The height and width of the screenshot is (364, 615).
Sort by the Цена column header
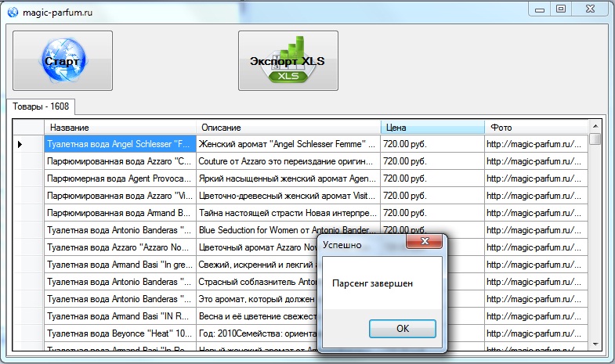pyautogui.click(x=432, y=128)
